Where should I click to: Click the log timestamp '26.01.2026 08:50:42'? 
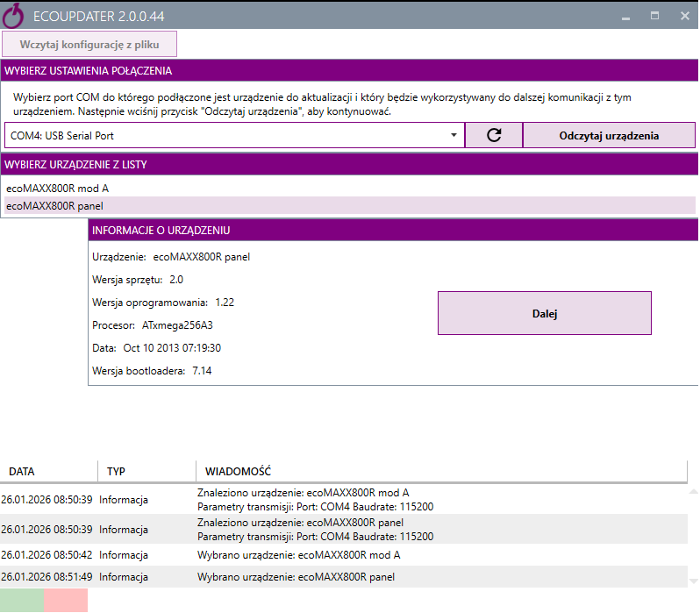46,555
